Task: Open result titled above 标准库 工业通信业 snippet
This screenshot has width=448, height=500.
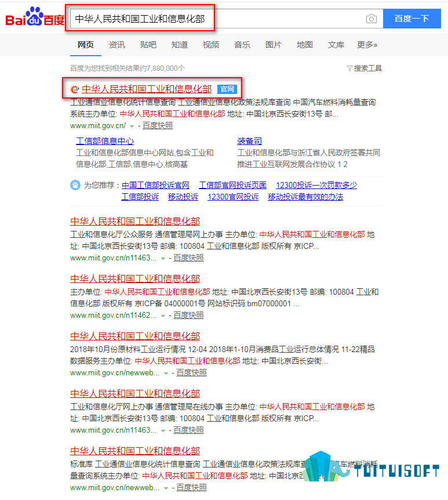Action: pyautogui.click(x=135, y=451)
